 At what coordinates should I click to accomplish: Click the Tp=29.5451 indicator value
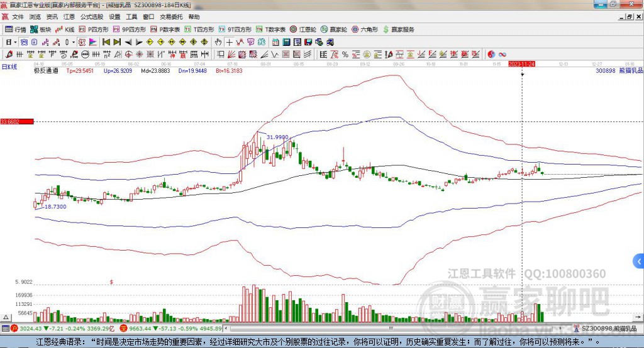[80, 70]
